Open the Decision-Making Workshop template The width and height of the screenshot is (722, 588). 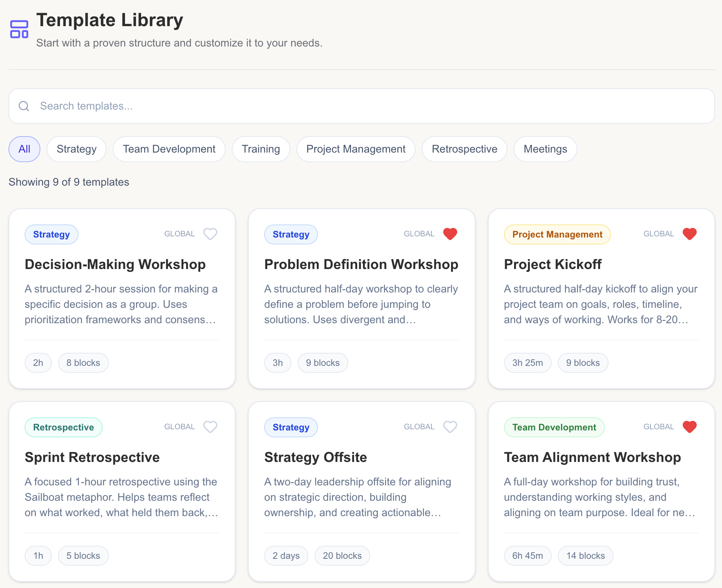115,264
